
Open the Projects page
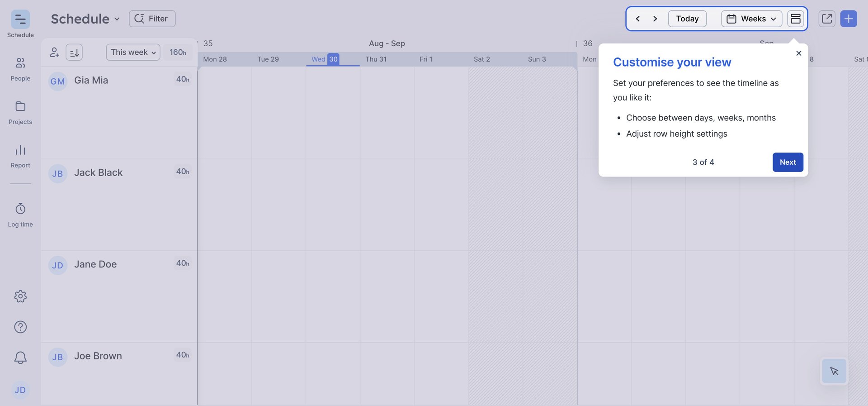(x=20, y=112)
